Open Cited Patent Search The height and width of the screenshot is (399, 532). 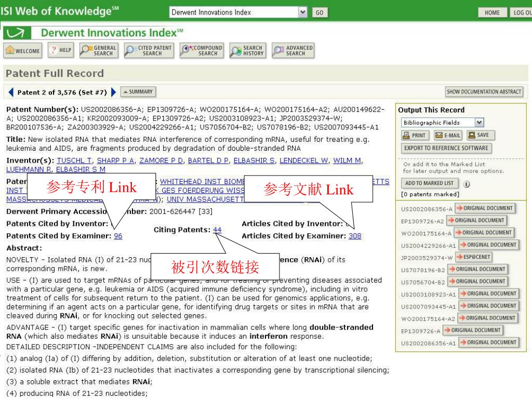click(149, 51)
